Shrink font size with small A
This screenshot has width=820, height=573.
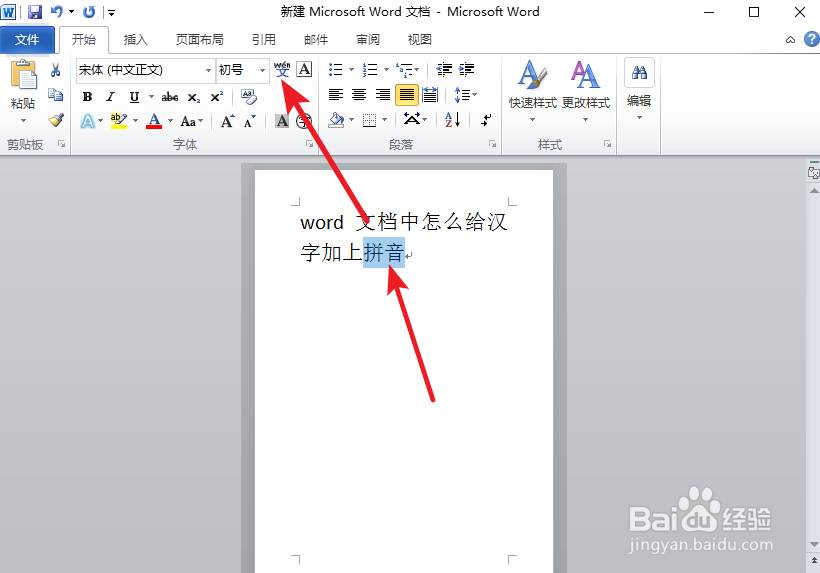250,121
